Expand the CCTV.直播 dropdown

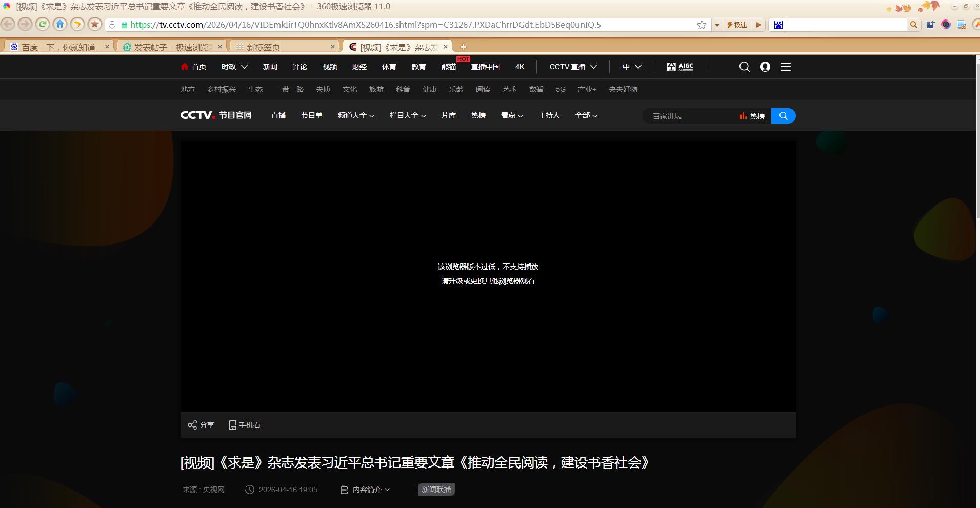click(x=573, y=67)
